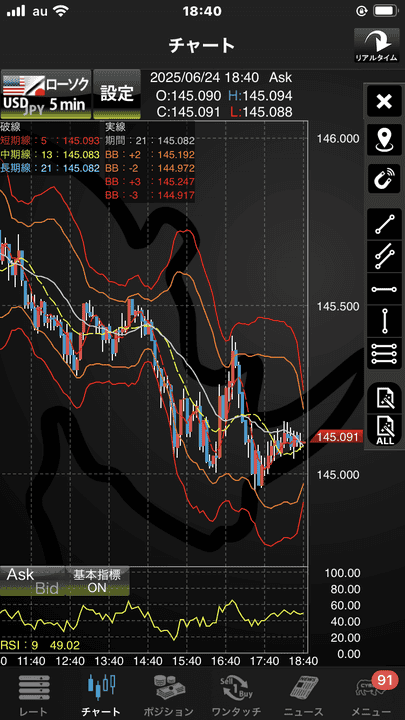Select the single trend line tool

point(384,224)
